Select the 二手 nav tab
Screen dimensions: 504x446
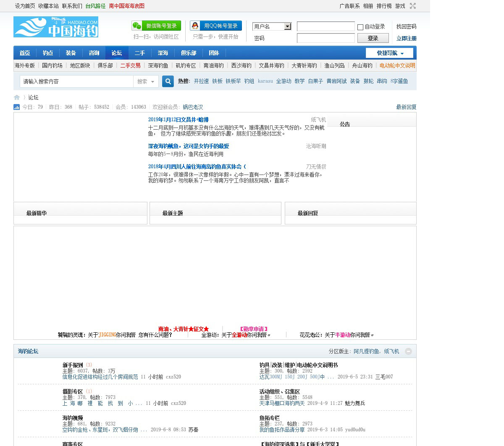140,53
